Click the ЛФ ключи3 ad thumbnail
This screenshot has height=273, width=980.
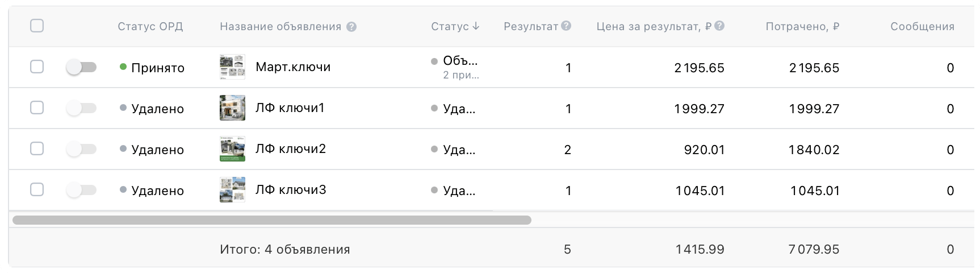232,190
